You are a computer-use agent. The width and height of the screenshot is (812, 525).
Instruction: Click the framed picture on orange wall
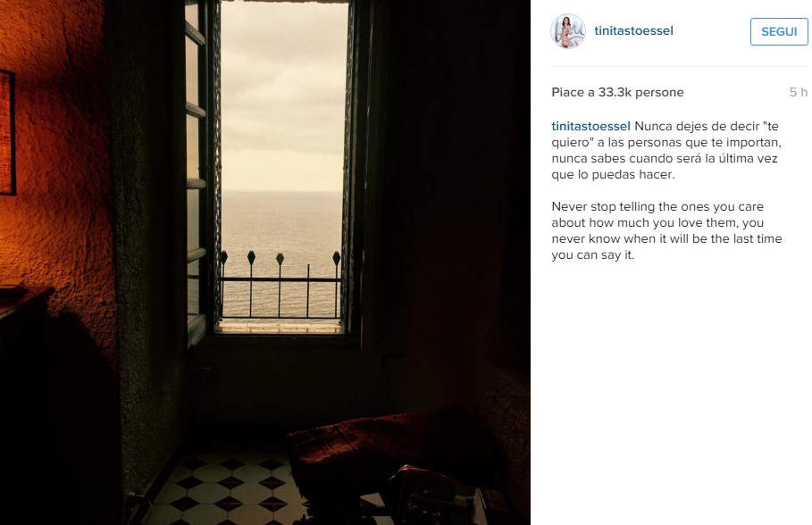pos(7,132)
